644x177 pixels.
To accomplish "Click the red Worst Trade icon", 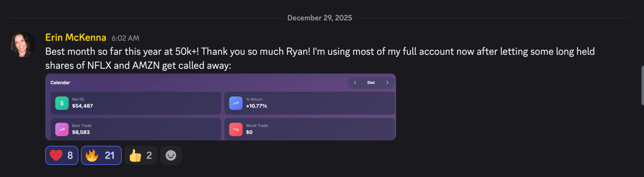I will (x=236, y=129).
